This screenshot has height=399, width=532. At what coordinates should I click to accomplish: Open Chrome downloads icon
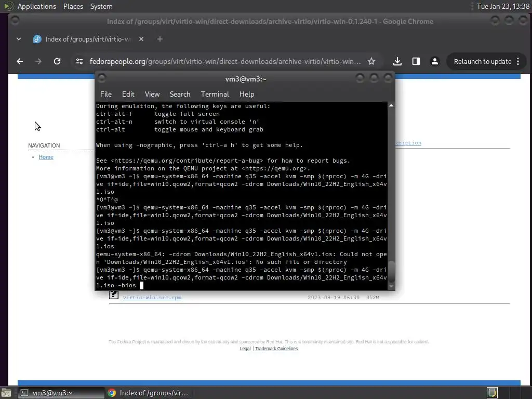[397, 61]
